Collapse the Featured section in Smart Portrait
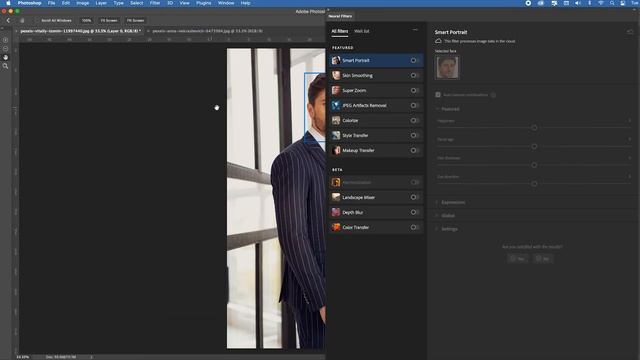This screenshot has height=360, width=640. click(438, 109)
